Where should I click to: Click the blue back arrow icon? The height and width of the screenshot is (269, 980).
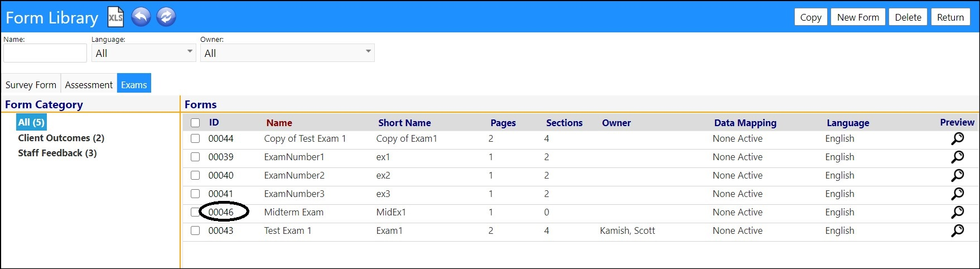click(141, 17)
